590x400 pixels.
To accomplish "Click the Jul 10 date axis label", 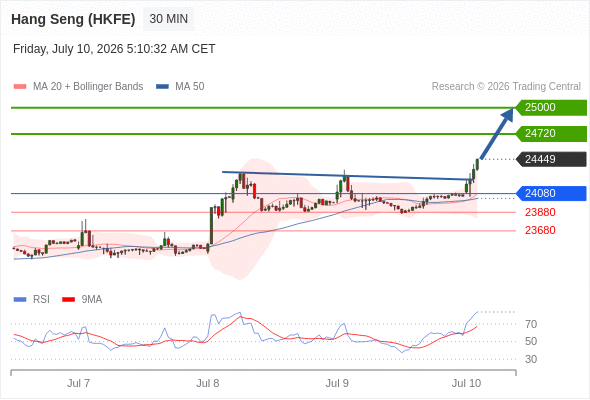I will [467, 383].
